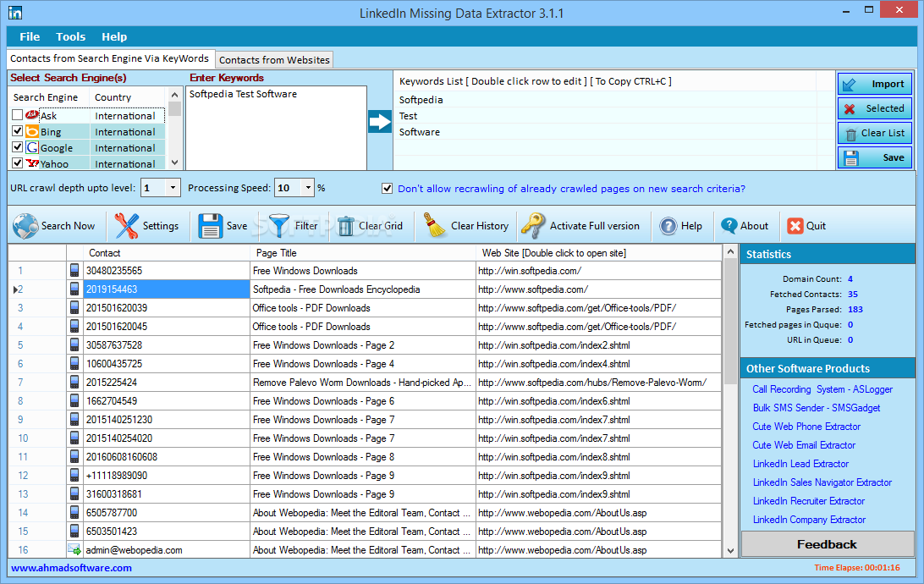Click the phone icon for contact 30480235565
This screenshot has width=924, height=584.
click(x=74, y=271)
